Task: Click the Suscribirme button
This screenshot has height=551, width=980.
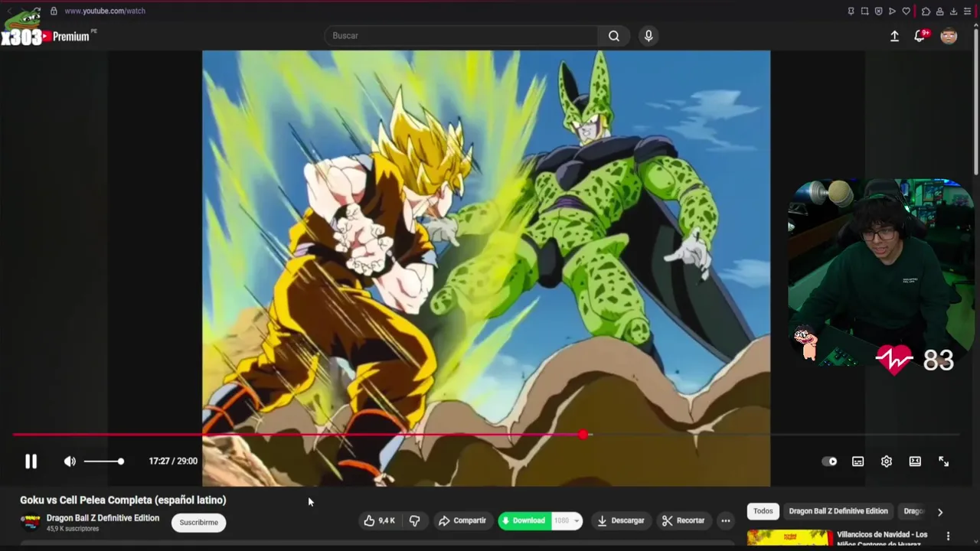Action: [198, 523]
